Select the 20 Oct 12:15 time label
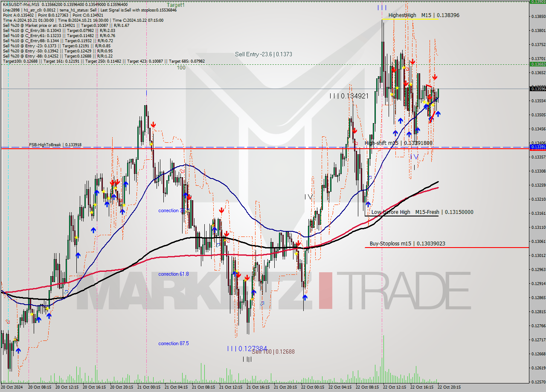546x392 pixels. [x=66, y=387]
